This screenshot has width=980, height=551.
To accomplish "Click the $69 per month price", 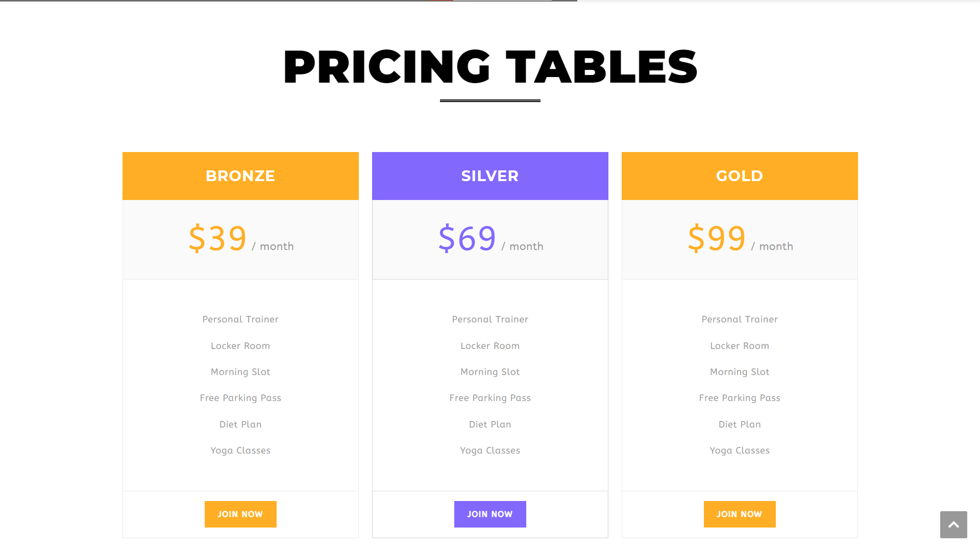I will click(x=491, y=239).
